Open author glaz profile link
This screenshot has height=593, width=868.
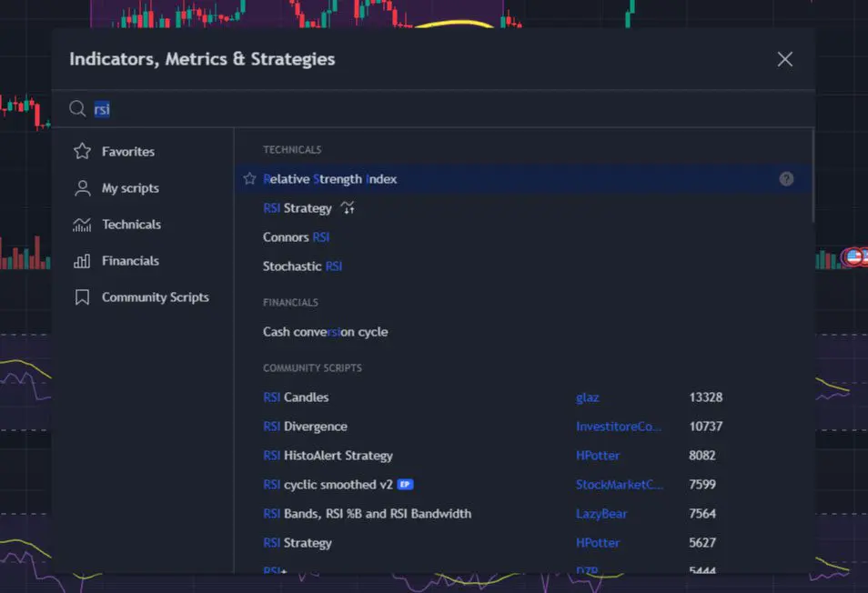coord(588,397)
